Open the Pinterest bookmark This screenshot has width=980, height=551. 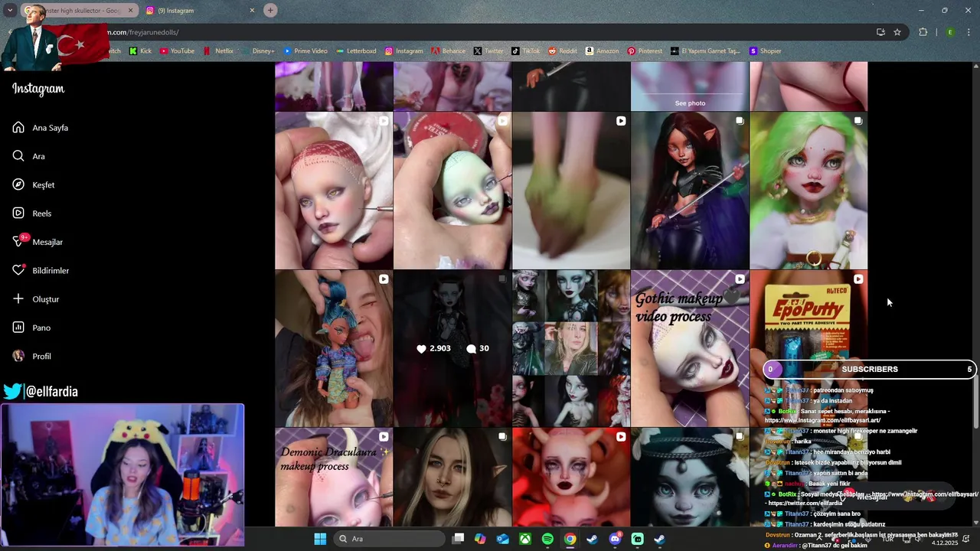click(645, 51)
